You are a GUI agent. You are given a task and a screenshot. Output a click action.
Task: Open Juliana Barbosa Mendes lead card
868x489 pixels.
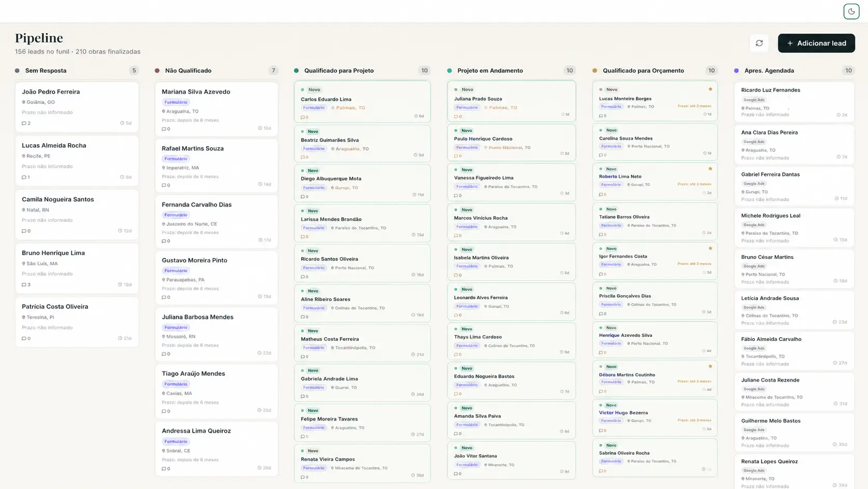216,335
